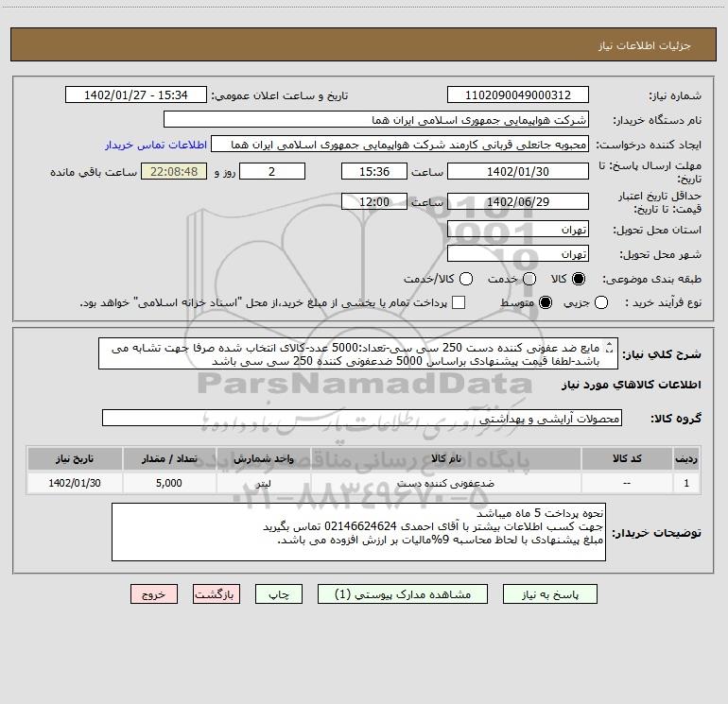Open attached documents 'مشاهده مدارک پیوستی (1)'
The image size is (728, 704).
click(403, 594)
